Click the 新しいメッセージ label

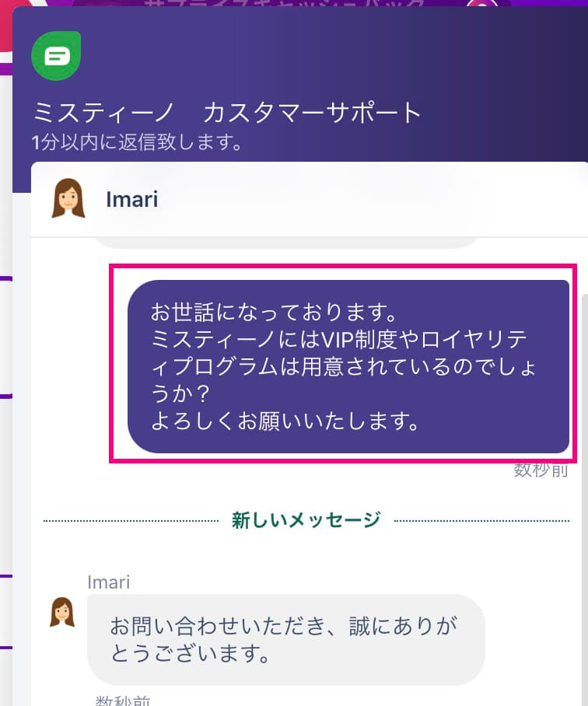tap(306, 520)
